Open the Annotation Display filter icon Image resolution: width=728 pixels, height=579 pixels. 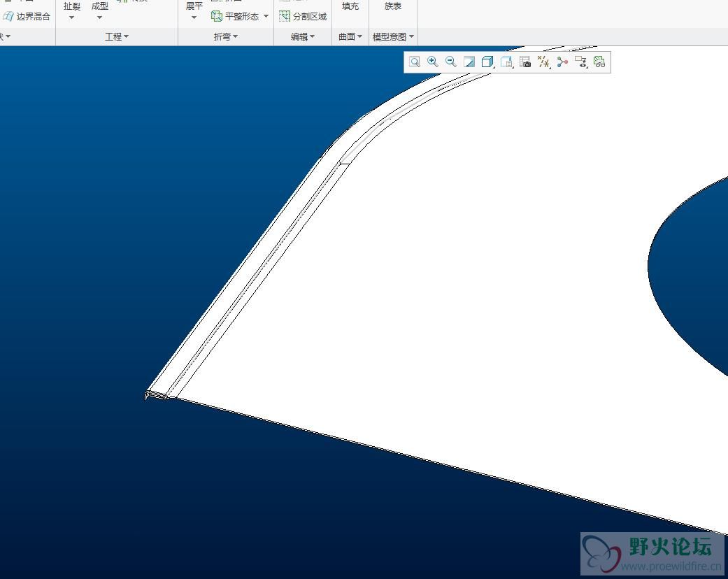(581, 62)
